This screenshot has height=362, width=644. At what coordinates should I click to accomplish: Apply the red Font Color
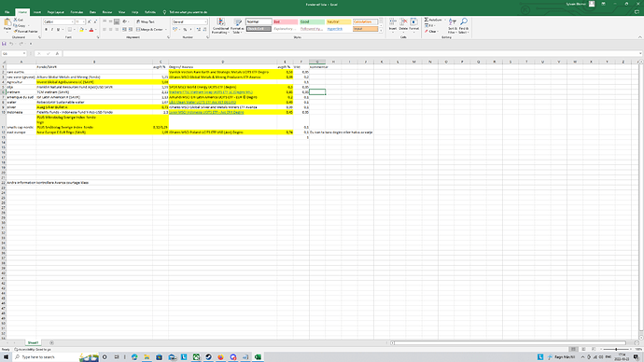[x=91, y=30]
